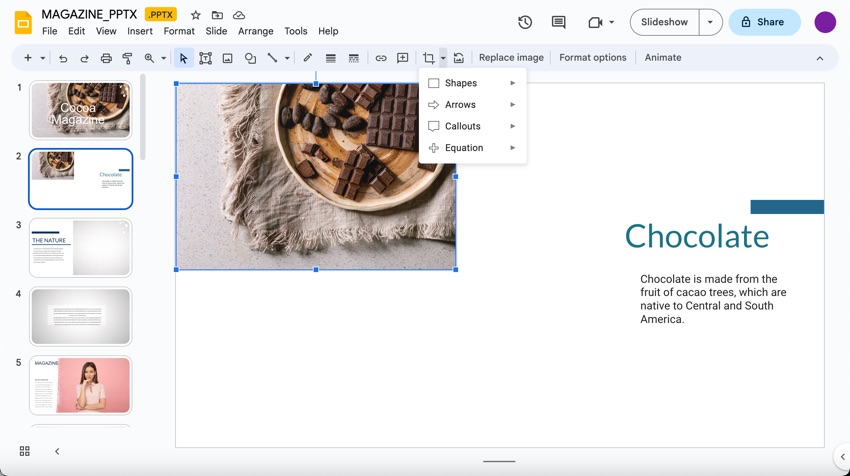The height and width of the screenshot is (476, 850).
Task: Open the Arrange menu
Action: [255, 31]
